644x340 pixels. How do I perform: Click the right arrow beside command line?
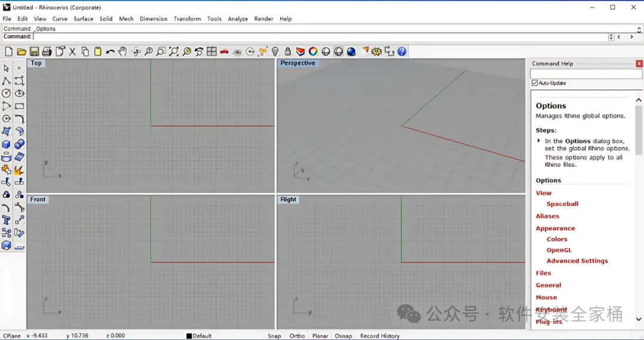pyautogui.click(x=631, y=37)
